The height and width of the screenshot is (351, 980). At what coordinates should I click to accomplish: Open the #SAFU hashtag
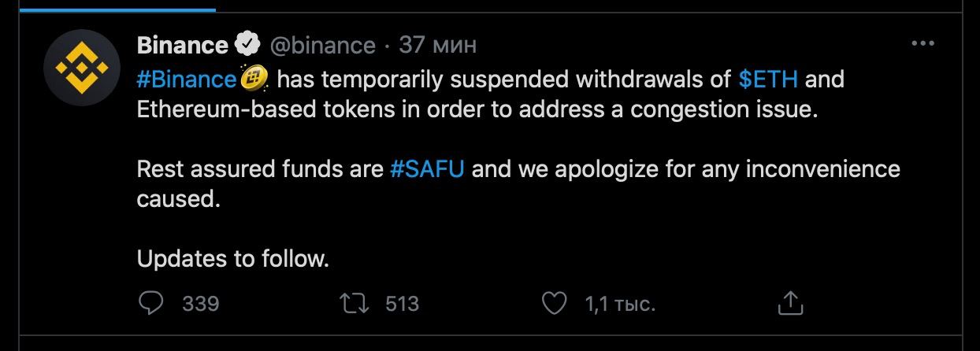427,169
